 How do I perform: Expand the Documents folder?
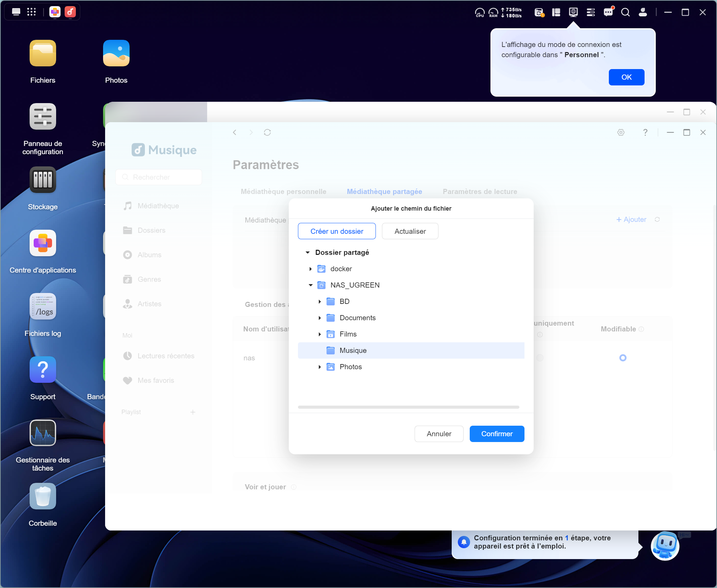[x=320, y=318]
